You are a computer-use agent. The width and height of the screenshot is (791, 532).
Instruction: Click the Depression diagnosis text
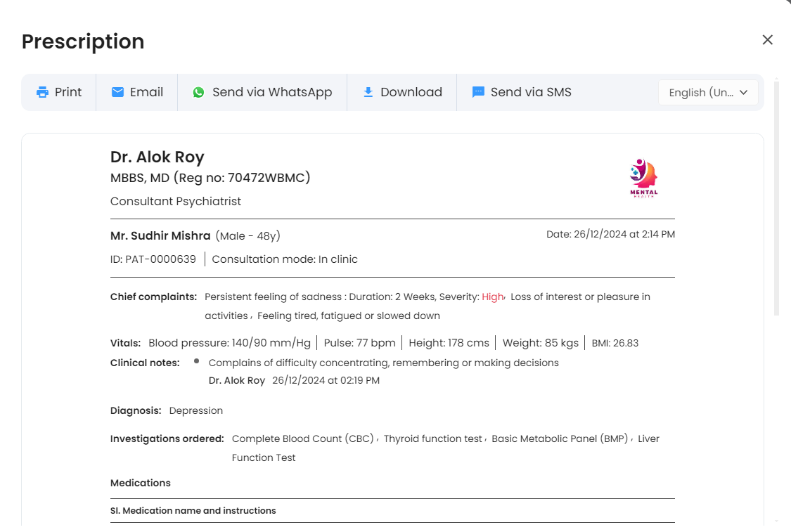click(x=196, y=410)
